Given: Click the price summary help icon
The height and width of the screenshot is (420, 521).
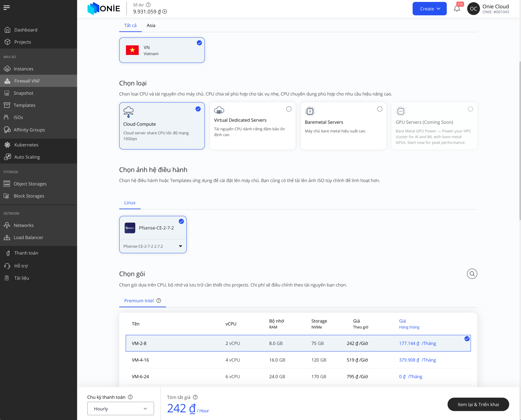Looking at the screenshot, I should point(195,397).
